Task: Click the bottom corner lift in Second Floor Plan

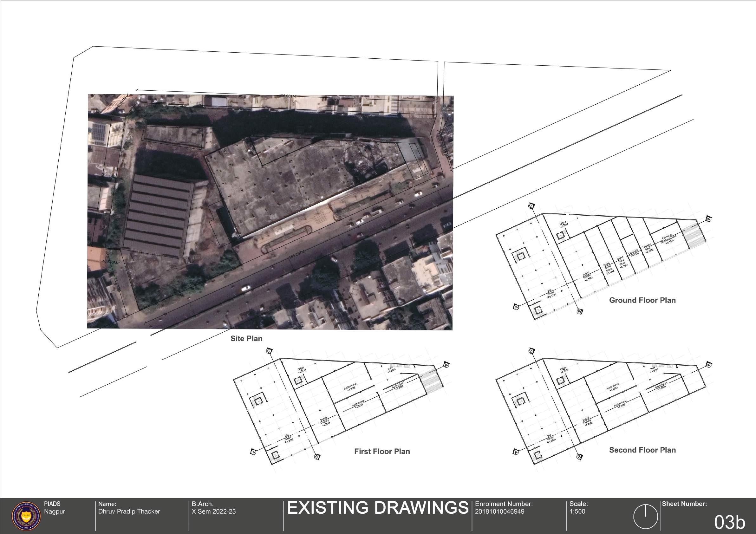Action: tap(538, 455)
